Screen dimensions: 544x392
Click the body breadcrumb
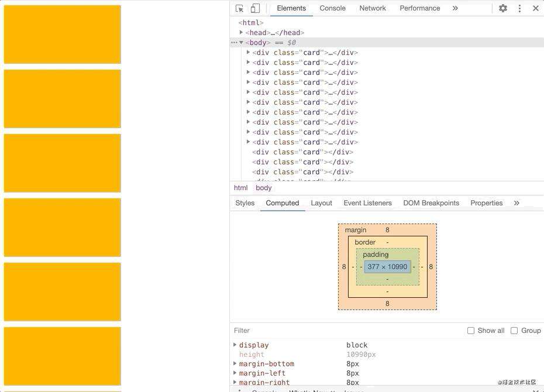pos(264,188)
